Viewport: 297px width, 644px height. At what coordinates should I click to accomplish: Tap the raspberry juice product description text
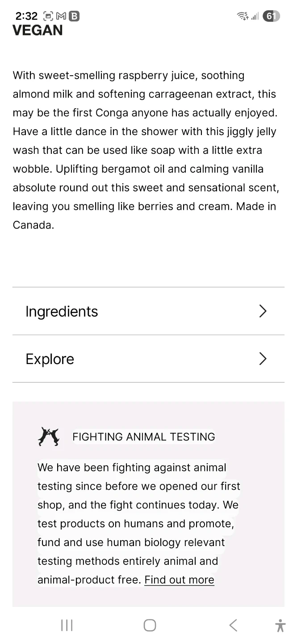coord(146,150)
